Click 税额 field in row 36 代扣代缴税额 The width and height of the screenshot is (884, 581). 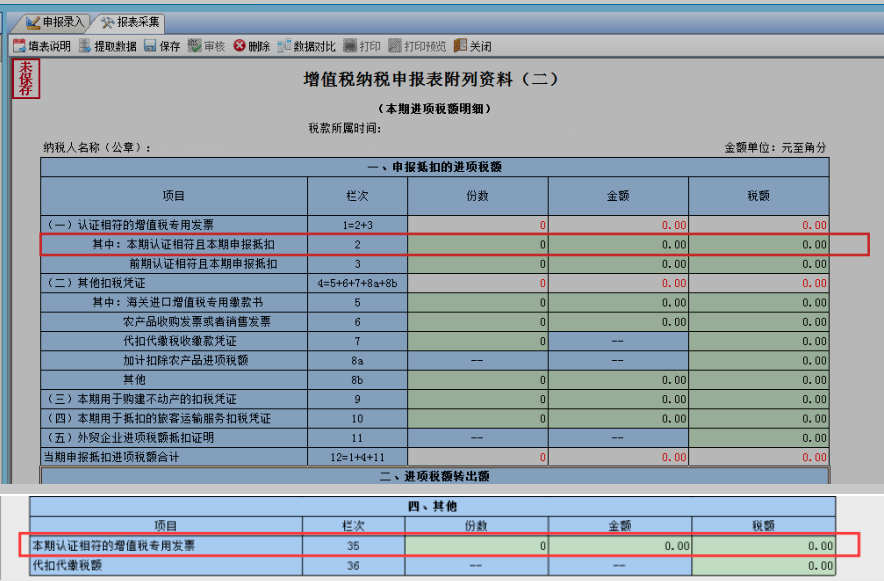(764, 565)
